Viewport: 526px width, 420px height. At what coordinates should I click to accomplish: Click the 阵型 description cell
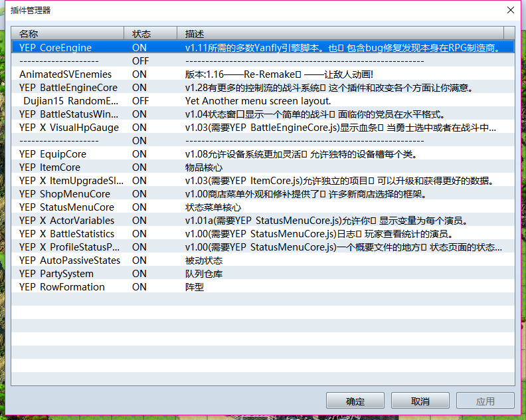[195, 286]
